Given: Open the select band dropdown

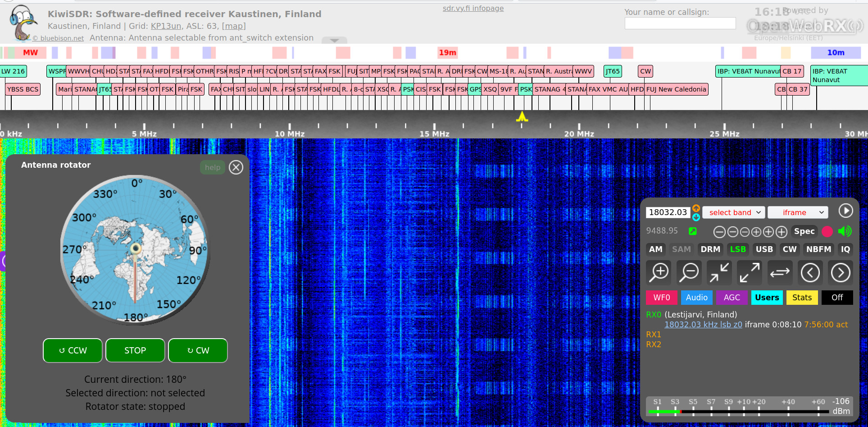Looking at the screenshot, I should pos(734,212).
